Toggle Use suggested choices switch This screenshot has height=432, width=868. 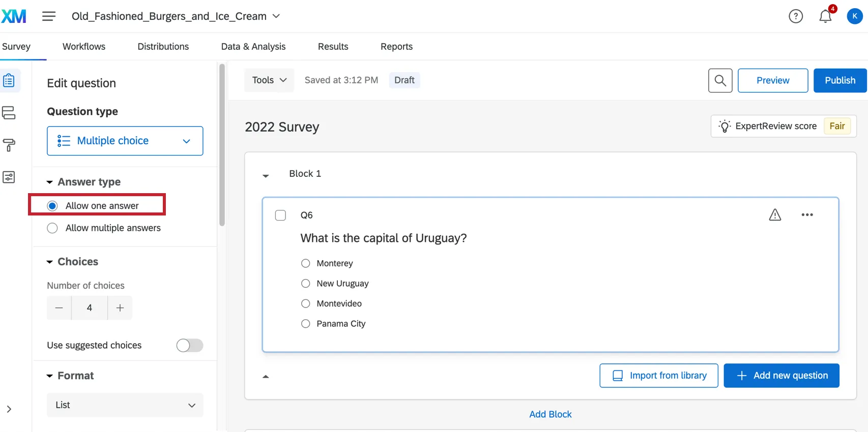pyautogui.click(x=190, y=346)
